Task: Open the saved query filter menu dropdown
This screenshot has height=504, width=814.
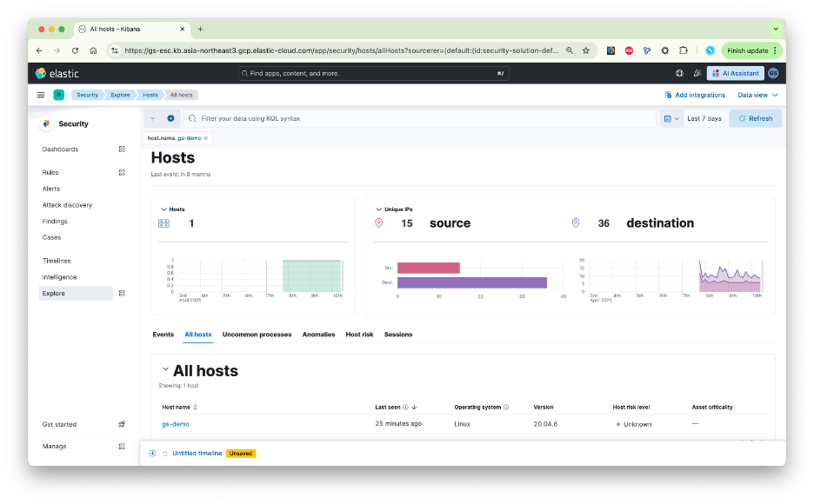Action: tap(153, 119)
